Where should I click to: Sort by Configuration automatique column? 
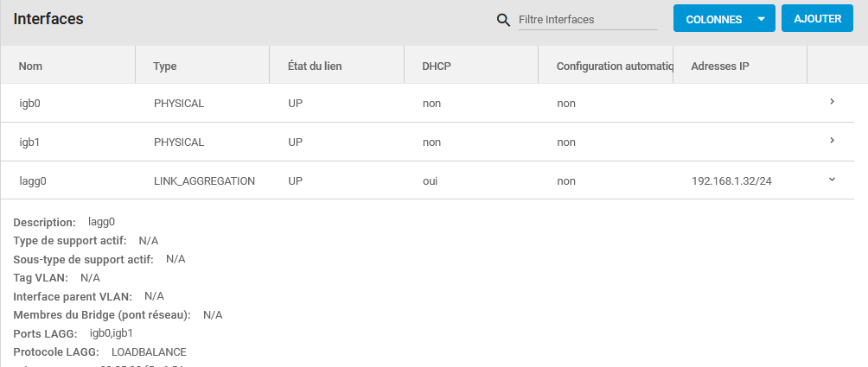[x=614, y=66]
